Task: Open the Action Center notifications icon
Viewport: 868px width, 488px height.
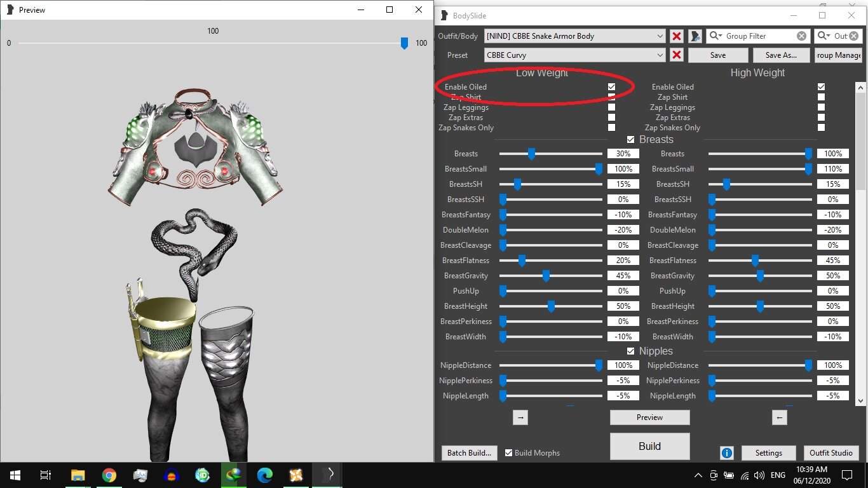Action: [x=847, y=475]
